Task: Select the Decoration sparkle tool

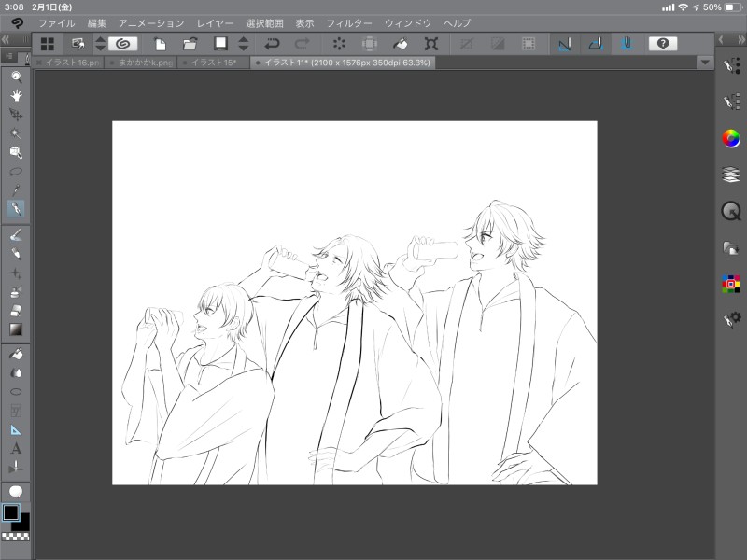Action: (16, 273)
